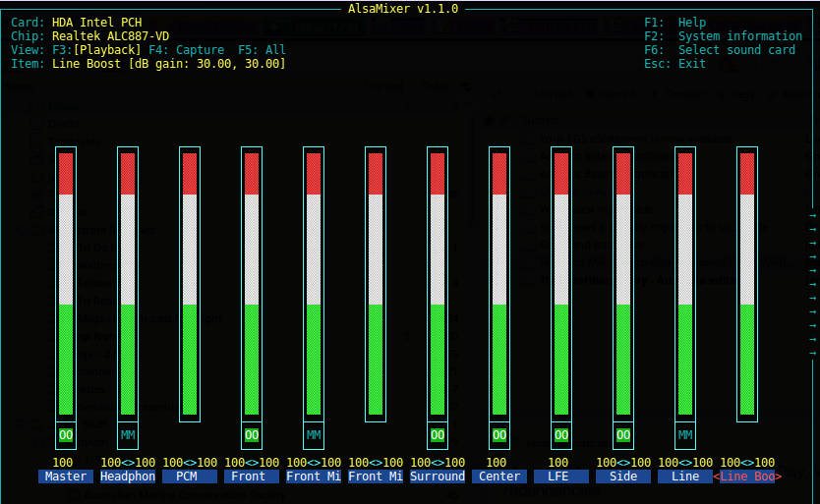Select the PCM channel label
The height and width of the screenshot is (504, 820).
[x=190, y=476]
